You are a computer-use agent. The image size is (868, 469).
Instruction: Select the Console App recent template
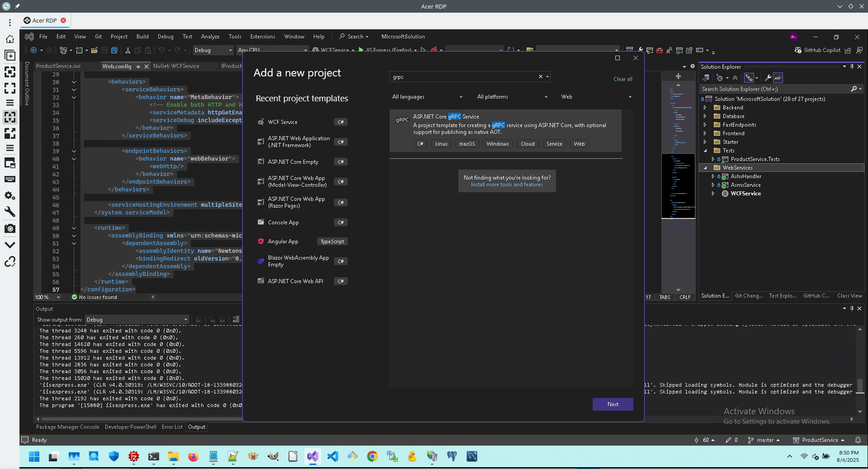pyautogui.click(x=302, y=223)
